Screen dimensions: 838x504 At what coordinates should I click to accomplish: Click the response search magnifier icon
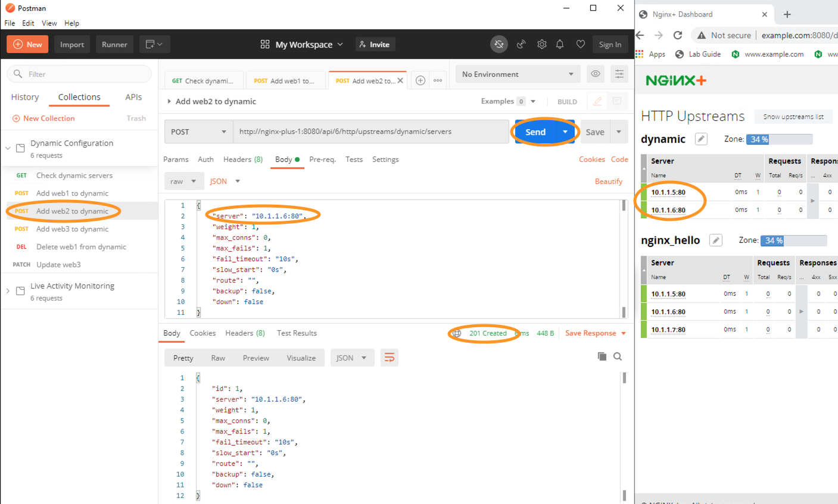point(618,356)
